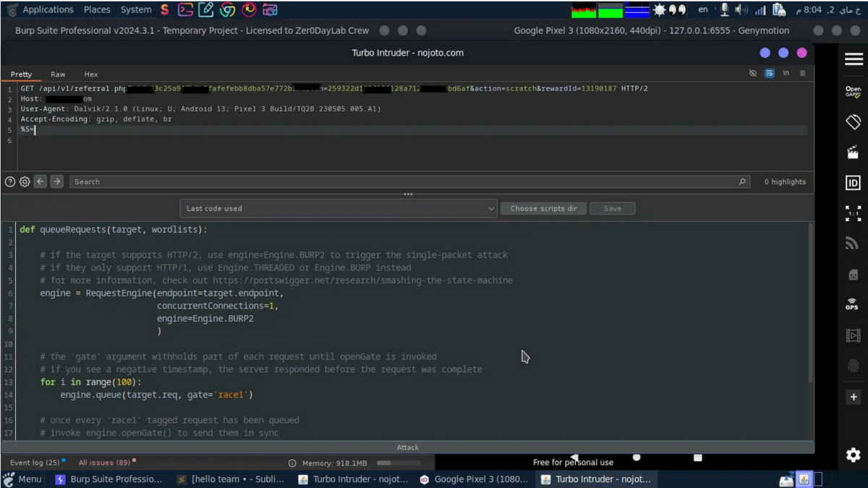Image resolution: width=868 pixels, height=488 pixels.
Task: Open the media playback widget in Genymotion sidebar
Action: click(854, 335)
